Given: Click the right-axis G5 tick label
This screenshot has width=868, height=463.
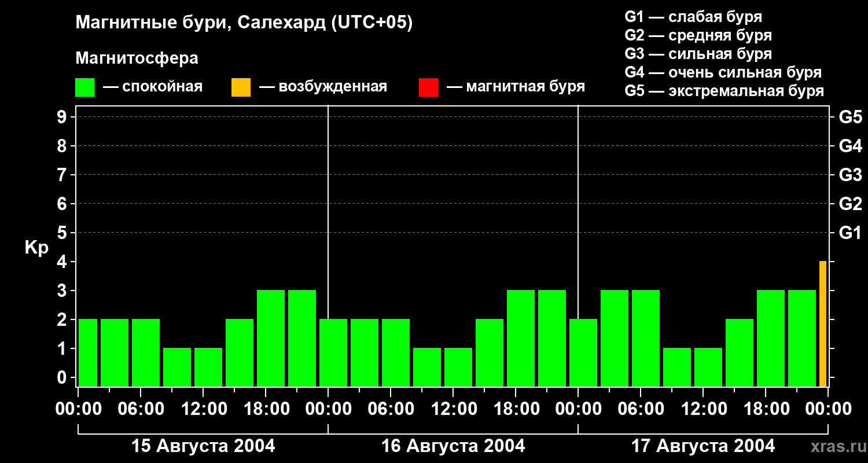Looking at the screenshot, I should click(850, 117).
